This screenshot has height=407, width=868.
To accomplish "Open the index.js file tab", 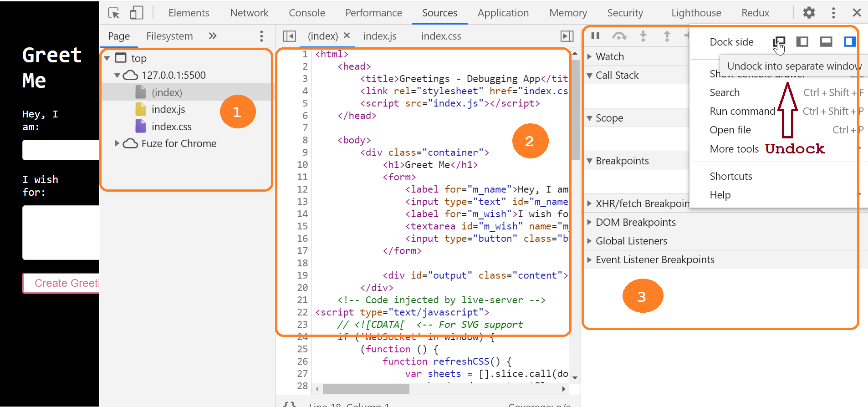I will [x=380, y=36].
